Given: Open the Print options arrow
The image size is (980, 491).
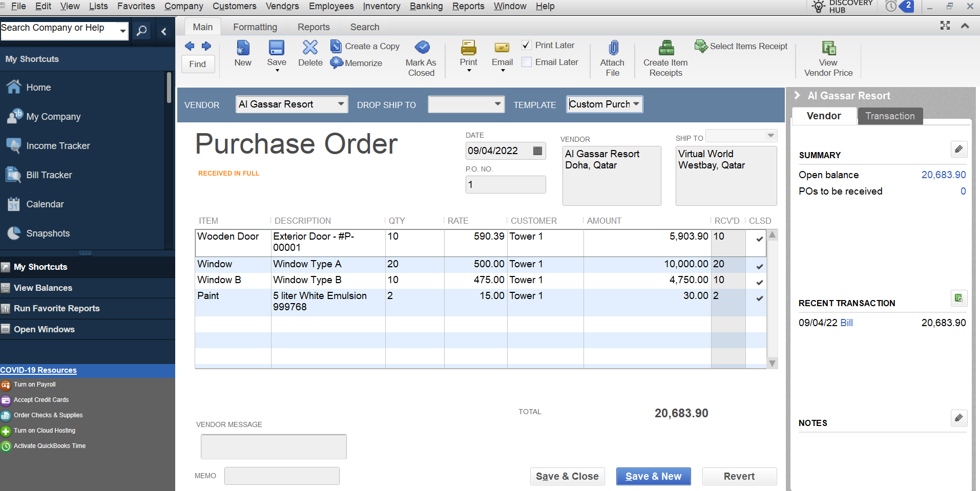Looking at the screenshot, I should pyautogui.click(x=469, y=71).
